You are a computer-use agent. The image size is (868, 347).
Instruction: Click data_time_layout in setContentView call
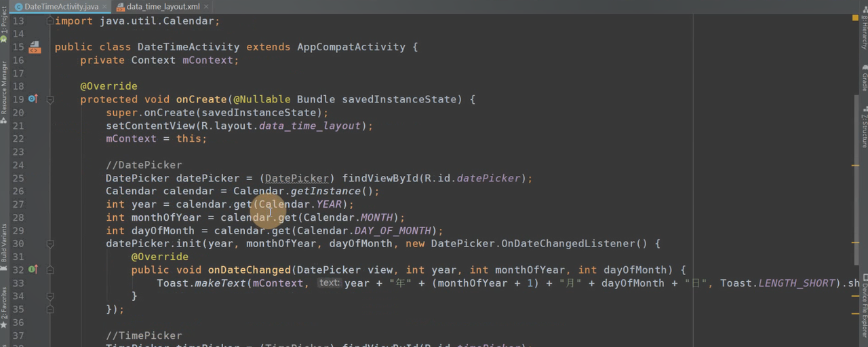[x=310, y=126]
